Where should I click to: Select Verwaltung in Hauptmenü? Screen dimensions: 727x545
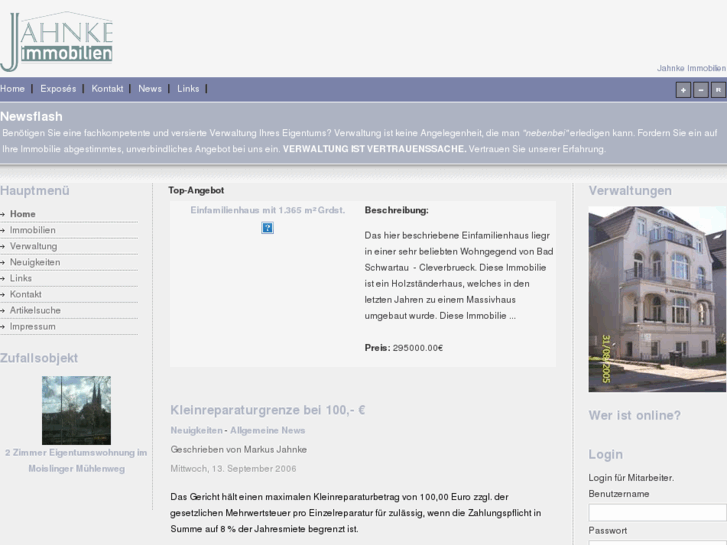pos(33,246)
